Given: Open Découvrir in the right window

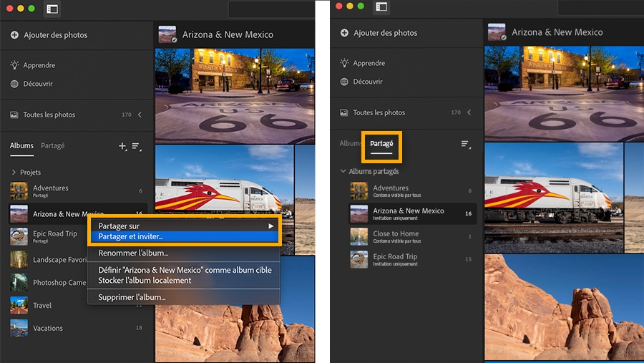Looking at the screenshot, I should (x=361, y=82).
